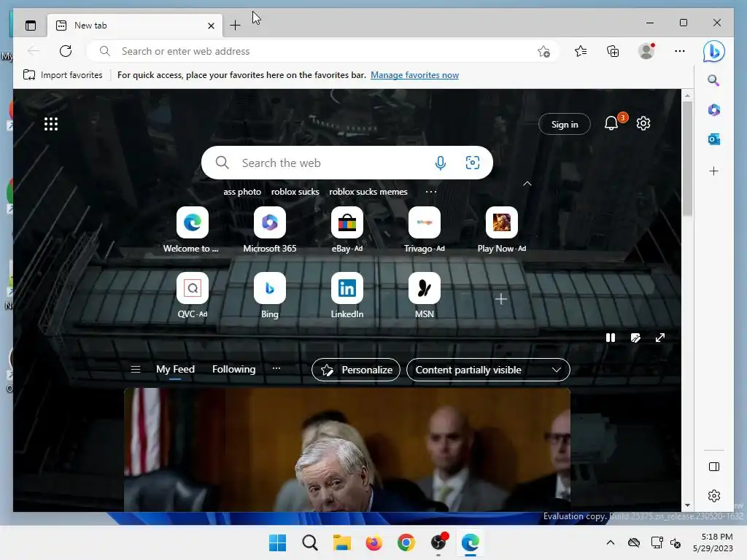Screen dimensions: 747x560
Task: Open Bing chat sidebar button
Action: click(713, 52)
